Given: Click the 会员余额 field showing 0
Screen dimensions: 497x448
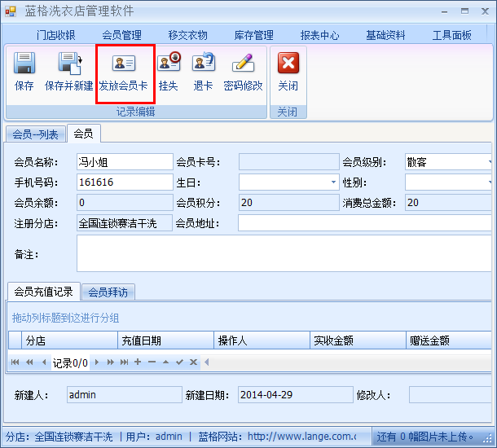Looking at the screenshot, I should [x=125, y=203].
